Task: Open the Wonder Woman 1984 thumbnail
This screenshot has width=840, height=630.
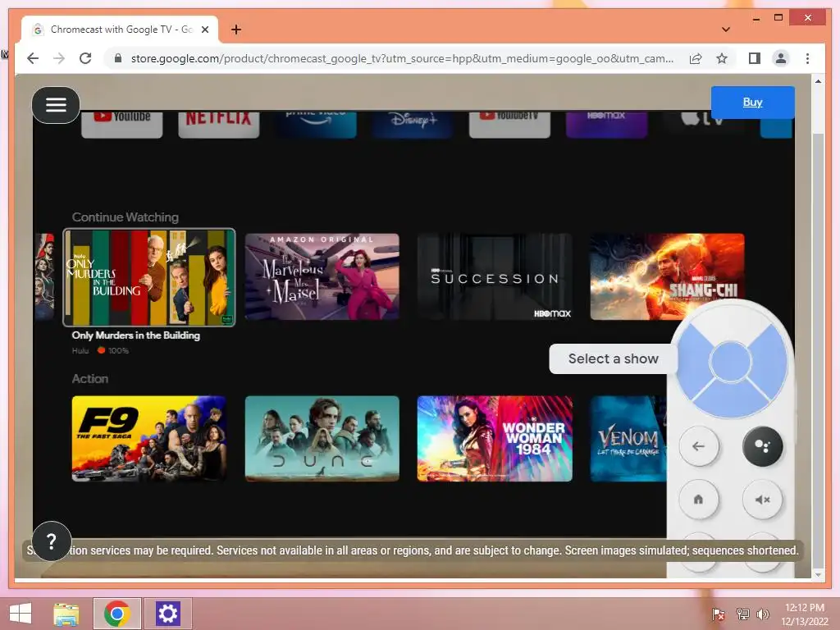Action: [x=495, y=438]
